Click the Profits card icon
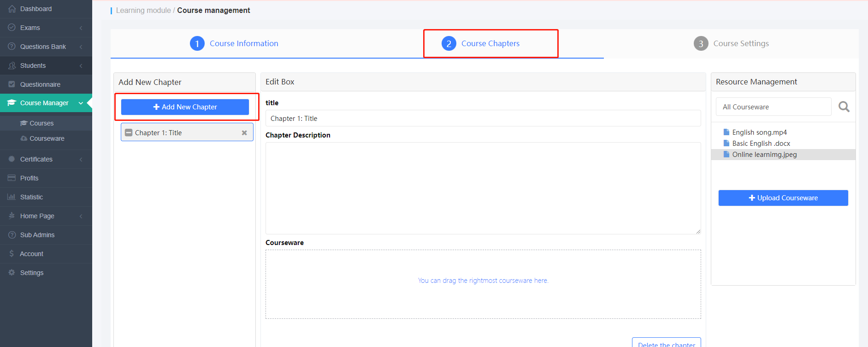The image size is (868, 347). tap(12, 178)
